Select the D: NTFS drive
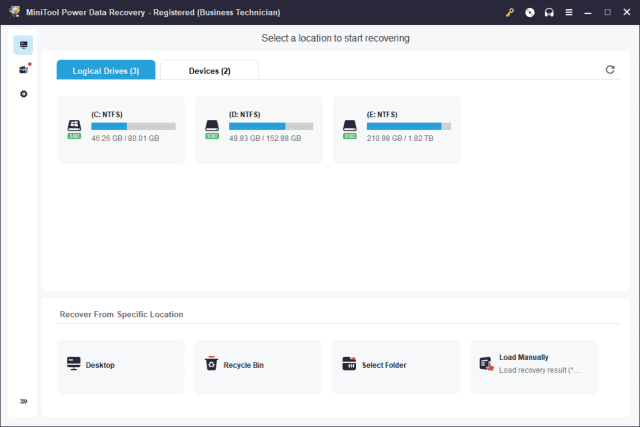640x427 pixels. click(259, 129)
